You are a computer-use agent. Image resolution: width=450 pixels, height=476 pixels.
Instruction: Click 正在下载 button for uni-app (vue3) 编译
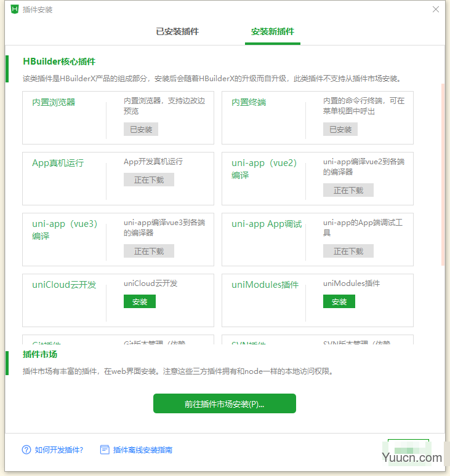149,251
